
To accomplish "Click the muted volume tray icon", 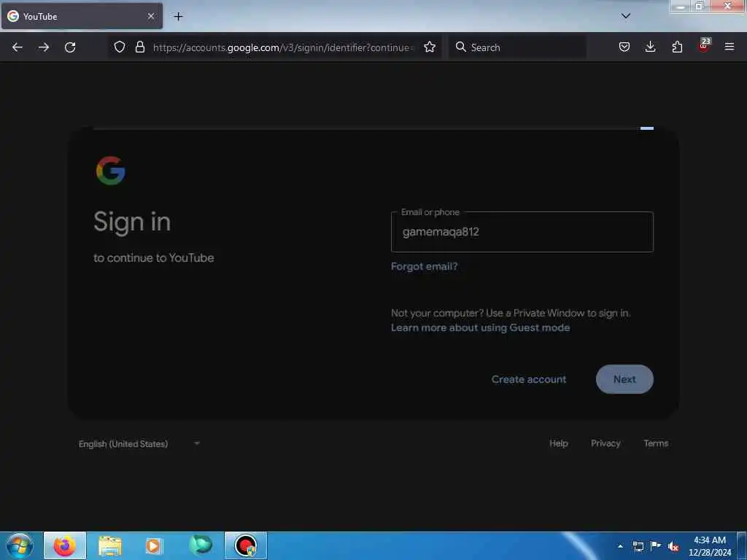I will coord(673,547).
